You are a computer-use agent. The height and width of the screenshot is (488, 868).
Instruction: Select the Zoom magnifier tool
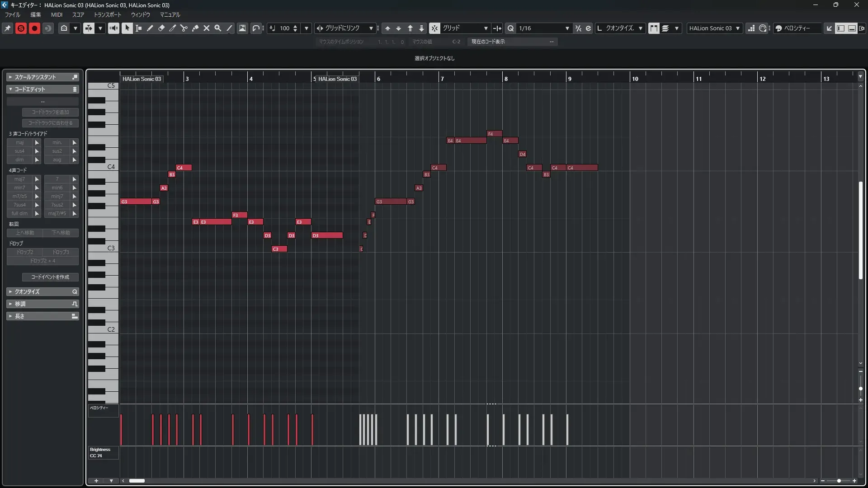click(218, 28)
